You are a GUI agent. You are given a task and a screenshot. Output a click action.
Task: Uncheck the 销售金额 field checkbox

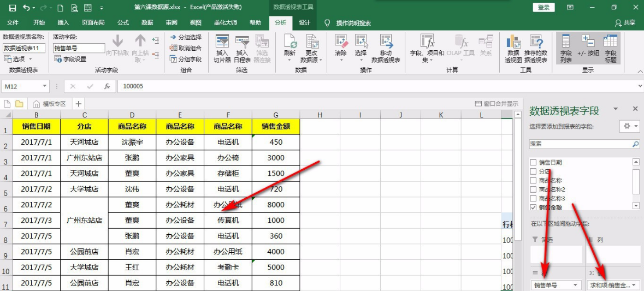(x=533, y=207)
